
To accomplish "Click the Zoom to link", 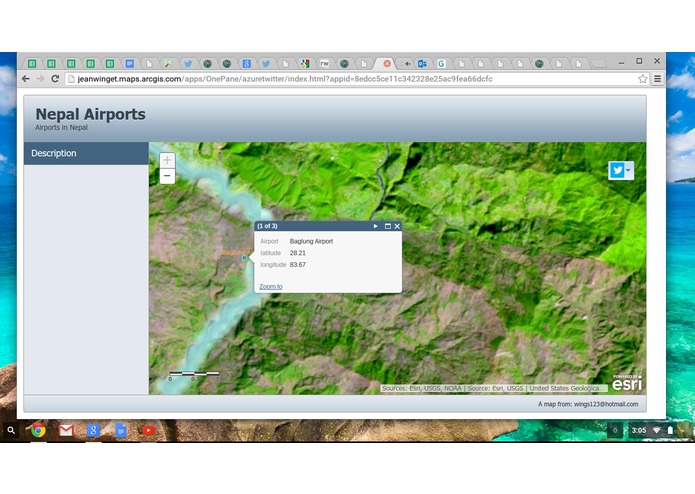I will click(x=271, y=287).
